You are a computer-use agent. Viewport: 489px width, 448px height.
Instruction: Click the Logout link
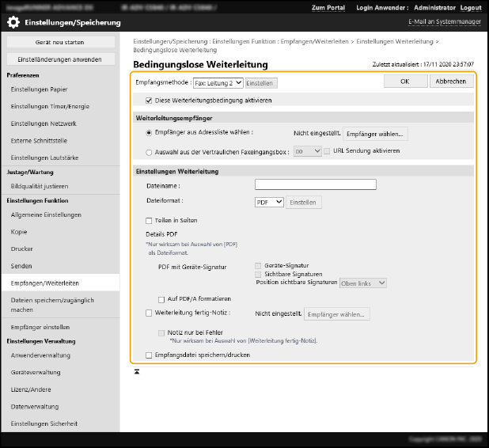[x=470, y=7]
